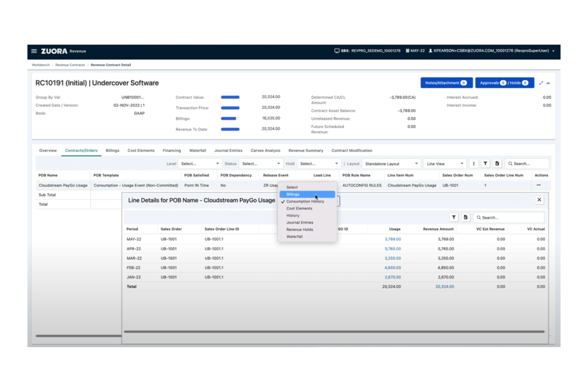The width and height of the screenshot is (588, 392).
Task: Open the Line View dropdown
Action: 445,164
